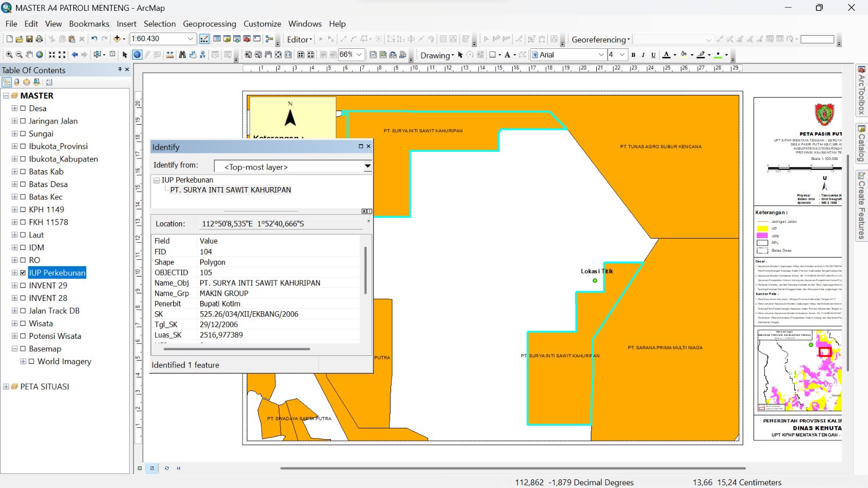Screen dimensions: 868x488
Task: Open the font size dropdown
Action: tap(622, 55)
